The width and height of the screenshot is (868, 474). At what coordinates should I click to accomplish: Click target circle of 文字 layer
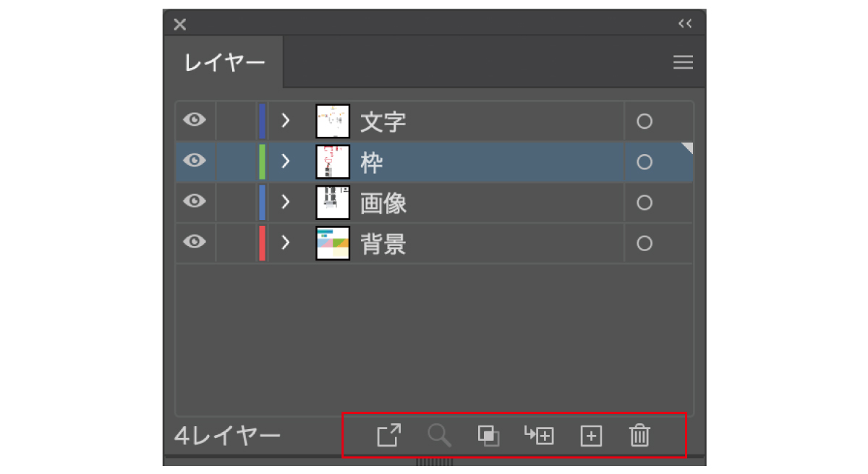click(644, 122)
